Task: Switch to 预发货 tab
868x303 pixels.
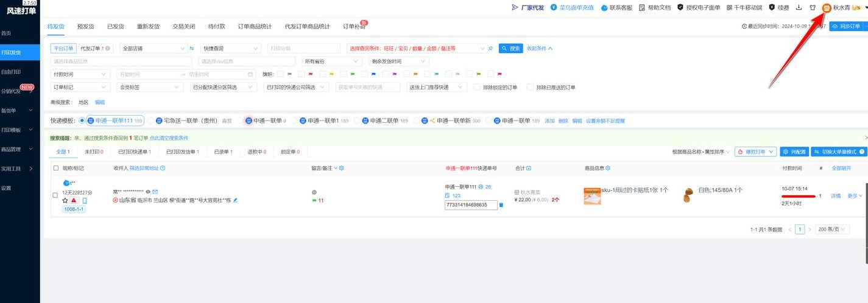Action: (86, 26)
